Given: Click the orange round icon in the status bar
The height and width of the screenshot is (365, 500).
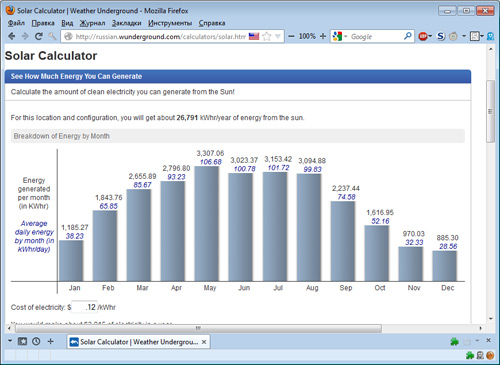Looking at the screenshot, I should pos(490,356).
